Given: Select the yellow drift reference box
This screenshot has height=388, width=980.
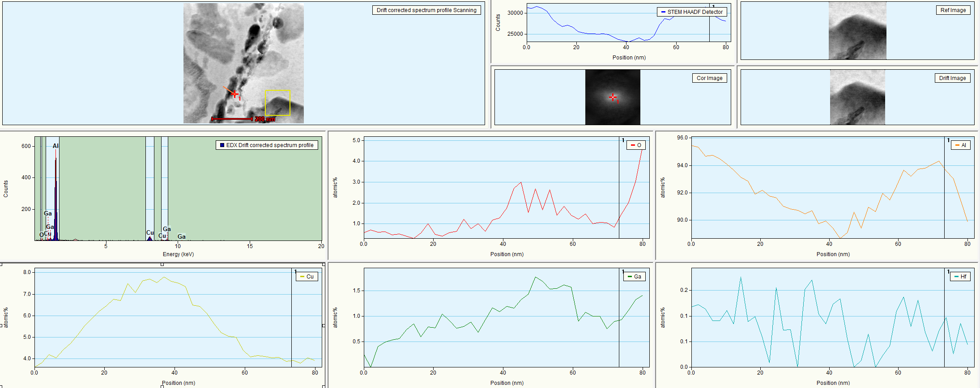Looking at the screenshot, I should point(277,103).
